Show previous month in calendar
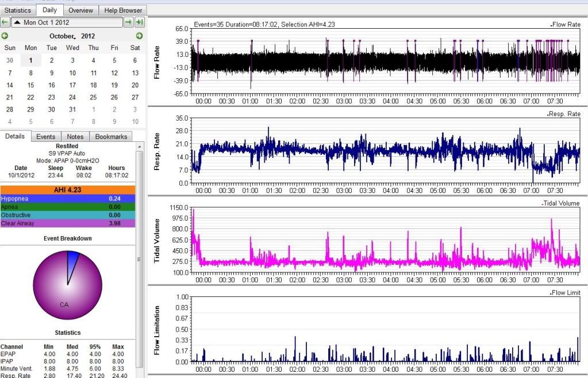 5,36
